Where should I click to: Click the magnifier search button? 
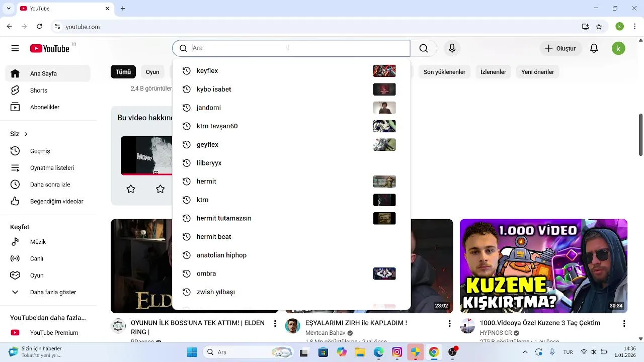tap(424, 48)
